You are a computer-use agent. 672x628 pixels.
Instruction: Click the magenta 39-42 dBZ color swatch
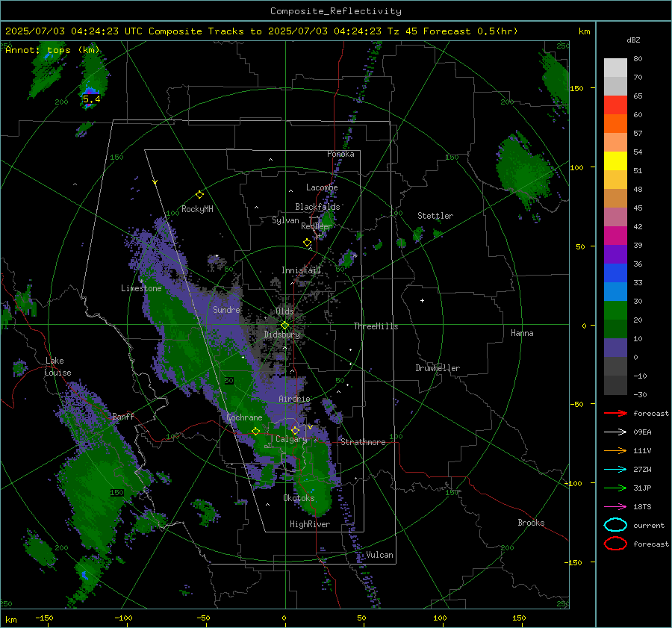[615, 236]
